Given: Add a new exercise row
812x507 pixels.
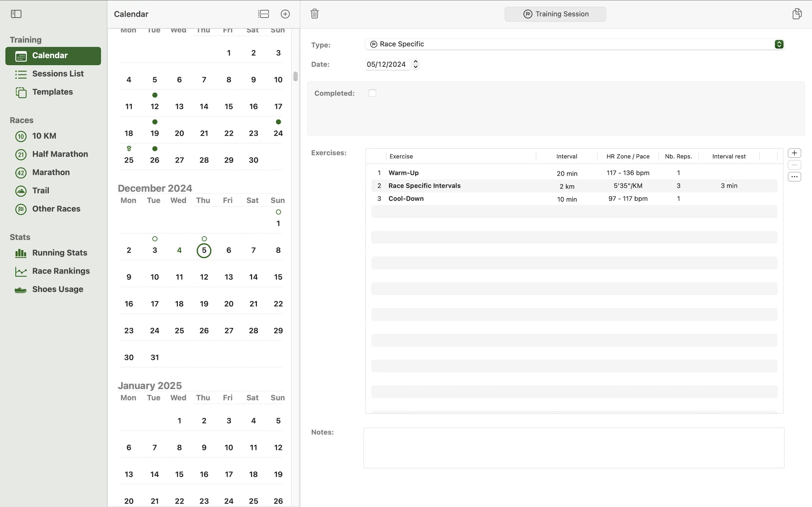Looking at the screenshot, I should pos(794,153).
